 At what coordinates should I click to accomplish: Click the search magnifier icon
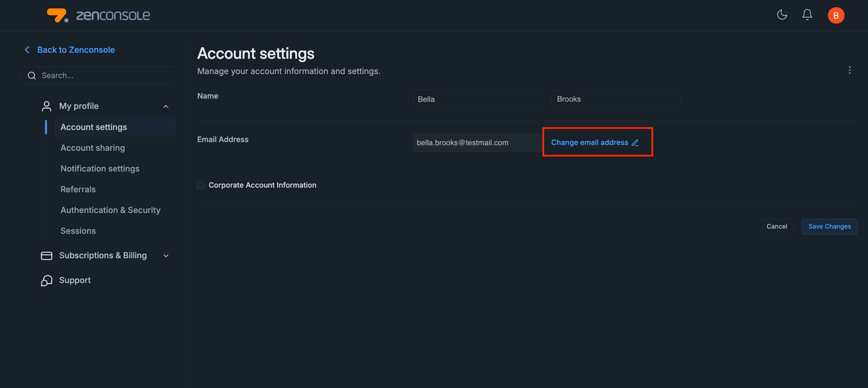point(32,76)
